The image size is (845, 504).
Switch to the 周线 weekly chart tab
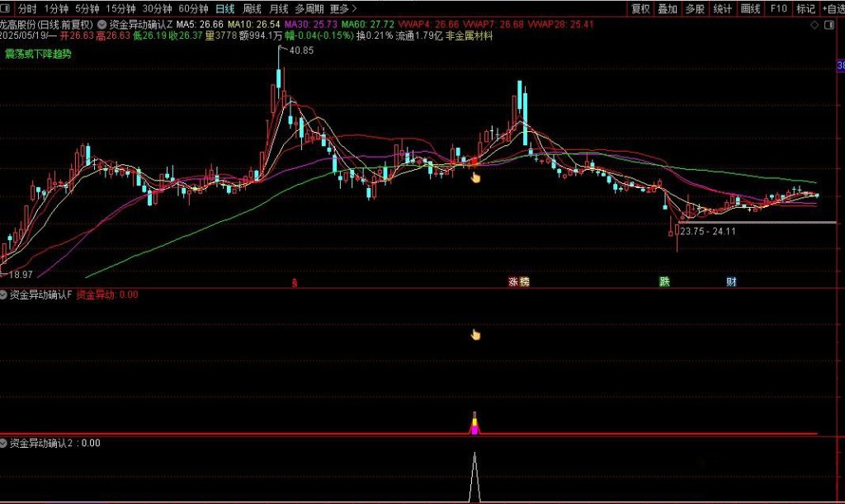coord(252,9)
